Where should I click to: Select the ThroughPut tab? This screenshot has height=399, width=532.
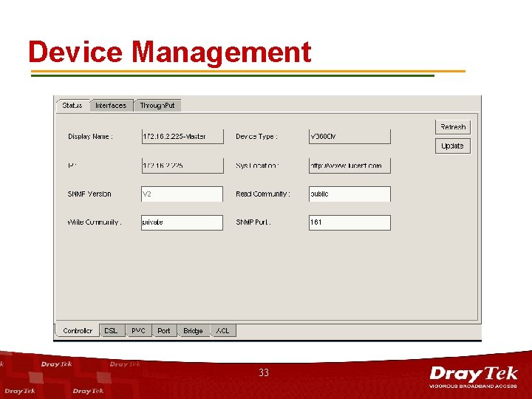point(157,106)
